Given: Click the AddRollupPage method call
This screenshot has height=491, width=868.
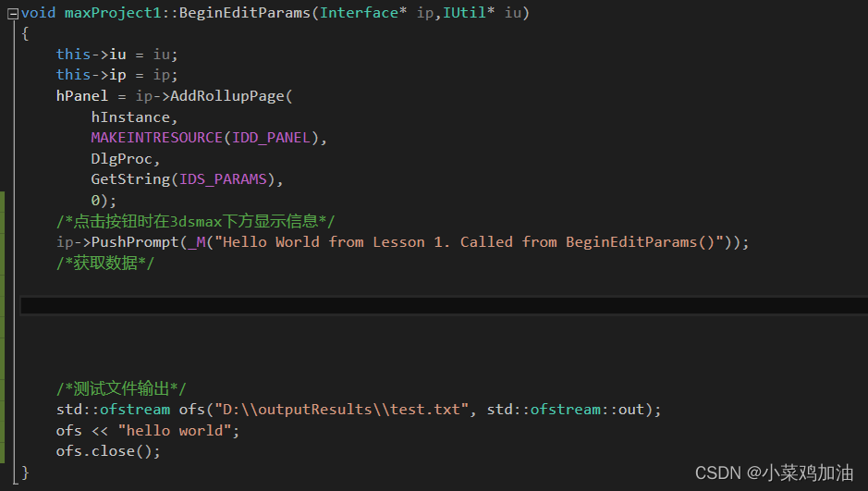Looking at the screenshot, I should [227, 96].
